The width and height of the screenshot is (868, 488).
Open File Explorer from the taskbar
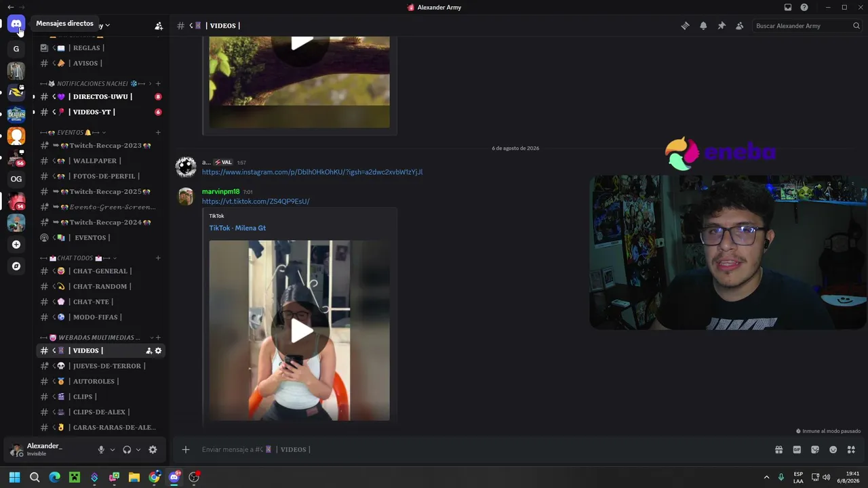tap(134, 477)
